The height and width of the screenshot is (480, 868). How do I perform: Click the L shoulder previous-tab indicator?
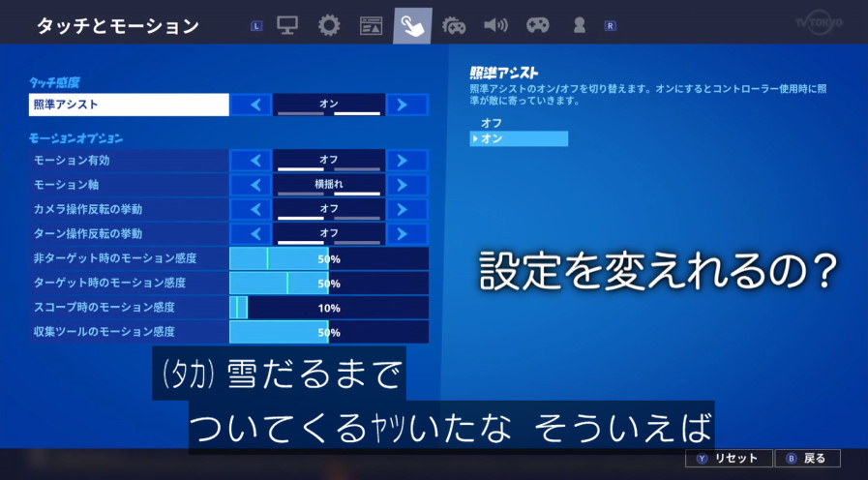pyautogui.click(x=256, y=25)
